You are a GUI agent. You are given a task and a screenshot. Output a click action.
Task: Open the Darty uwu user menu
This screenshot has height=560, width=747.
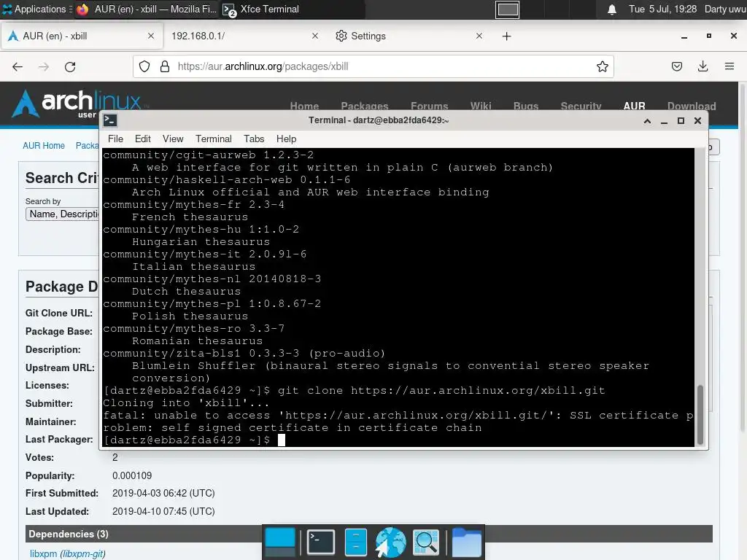coord(725,9)
